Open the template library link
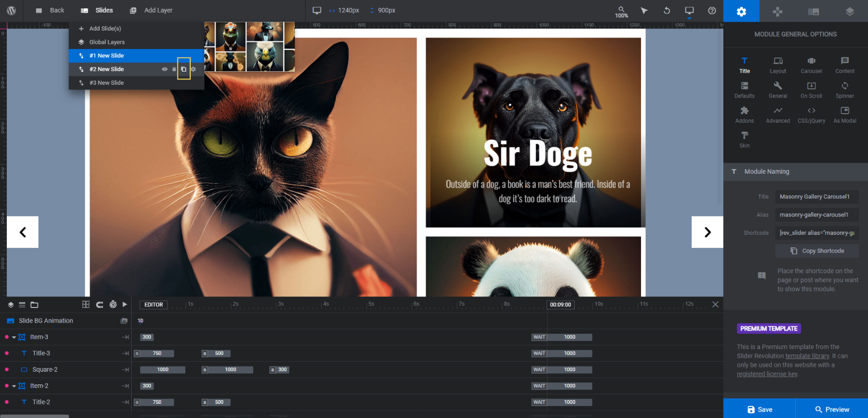The width and height of the screenshot is (868, 418). click(807, 356)
